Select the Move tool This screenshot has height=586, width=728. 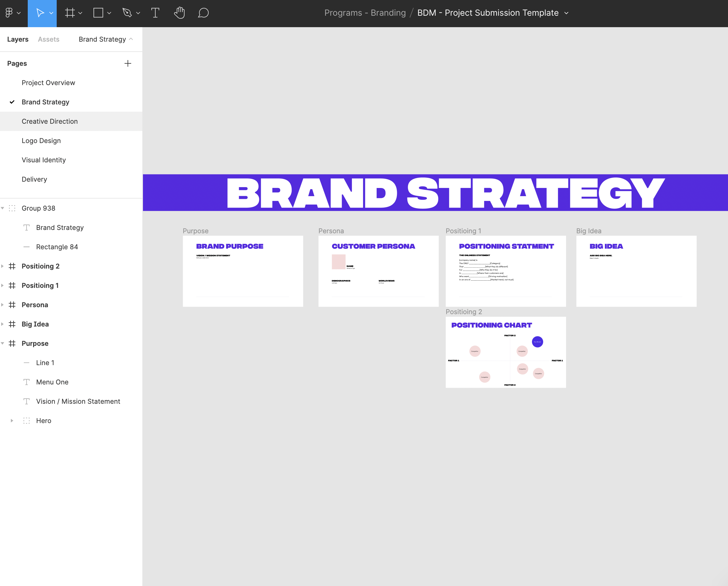tap(40, 13)
